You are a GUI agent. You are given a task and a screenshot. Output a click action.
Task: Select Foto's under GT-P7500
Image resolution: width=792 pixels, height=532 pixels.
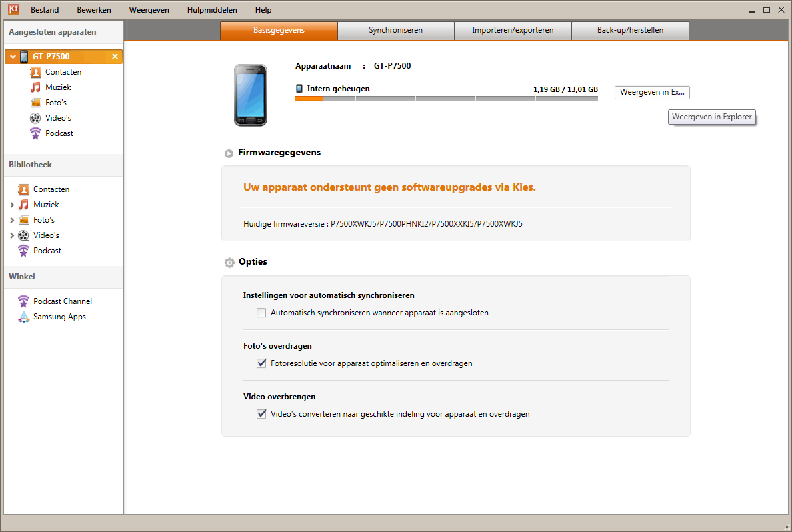(56, 103)
